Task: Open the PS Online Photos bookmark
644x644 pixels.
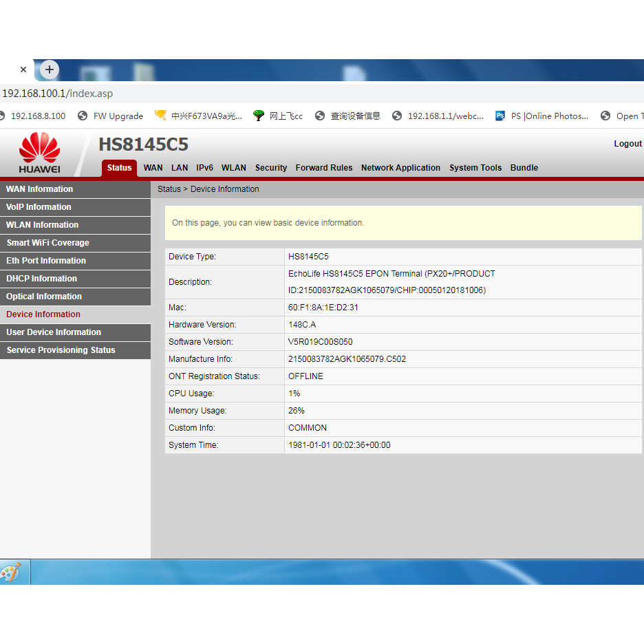Action: (542, 116)
